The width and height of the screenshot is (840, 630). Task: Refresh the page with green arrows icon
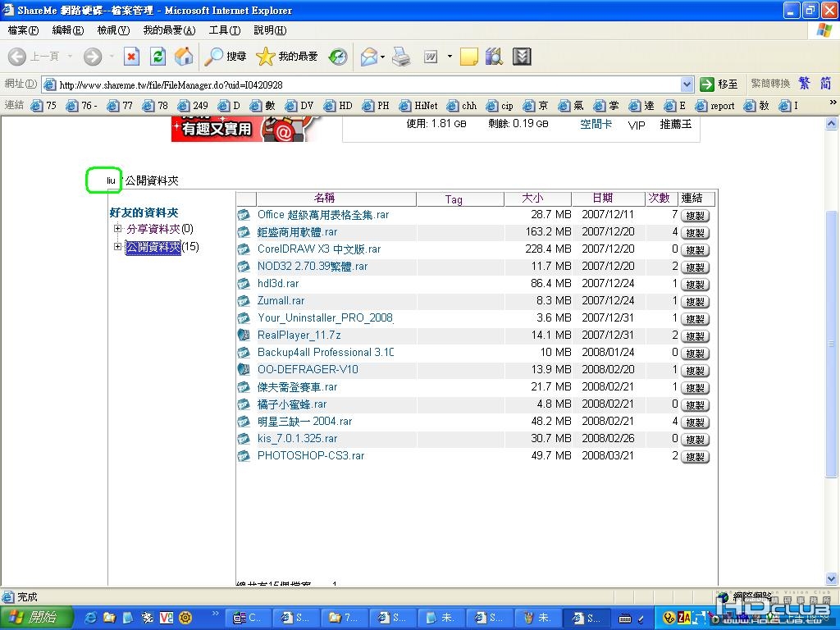coord(157,57)
